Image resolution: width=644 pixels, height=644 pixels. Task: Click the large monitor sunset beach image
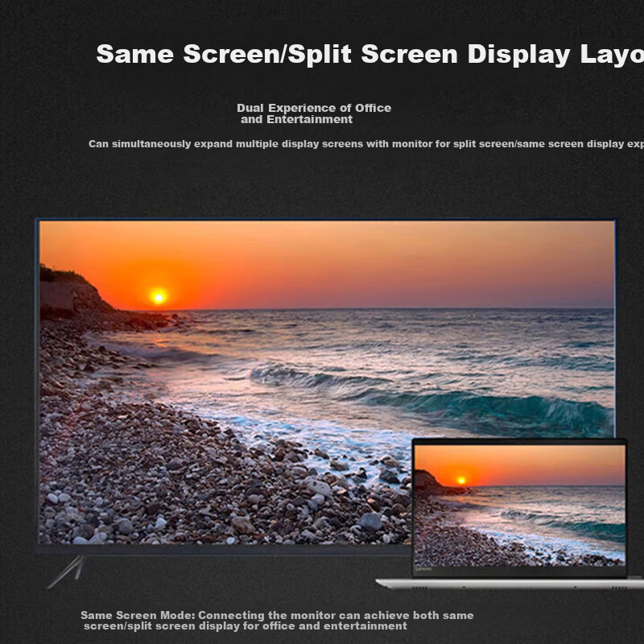[327, 382]
